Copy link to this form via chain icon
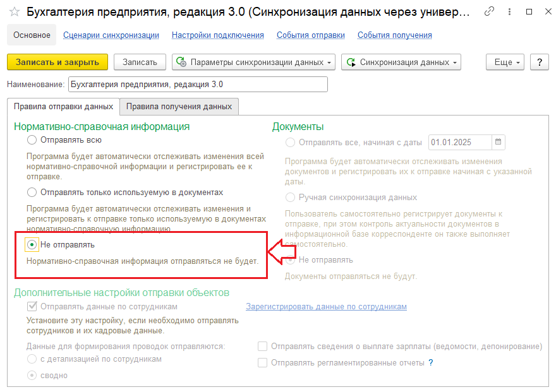 pyautogui.click(x=489, y=12)
